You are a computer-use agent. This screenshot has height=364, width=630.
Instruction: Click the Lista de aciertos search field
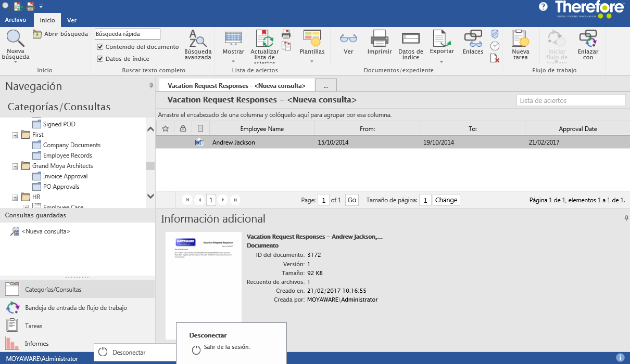click(x=571, y=100)
